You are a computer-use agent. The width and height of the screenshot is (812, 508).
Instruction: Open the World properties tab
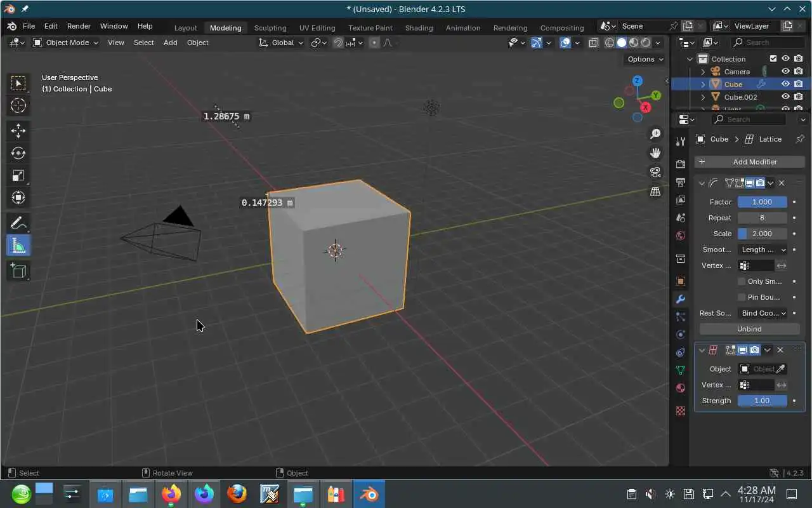coord(681,235)
